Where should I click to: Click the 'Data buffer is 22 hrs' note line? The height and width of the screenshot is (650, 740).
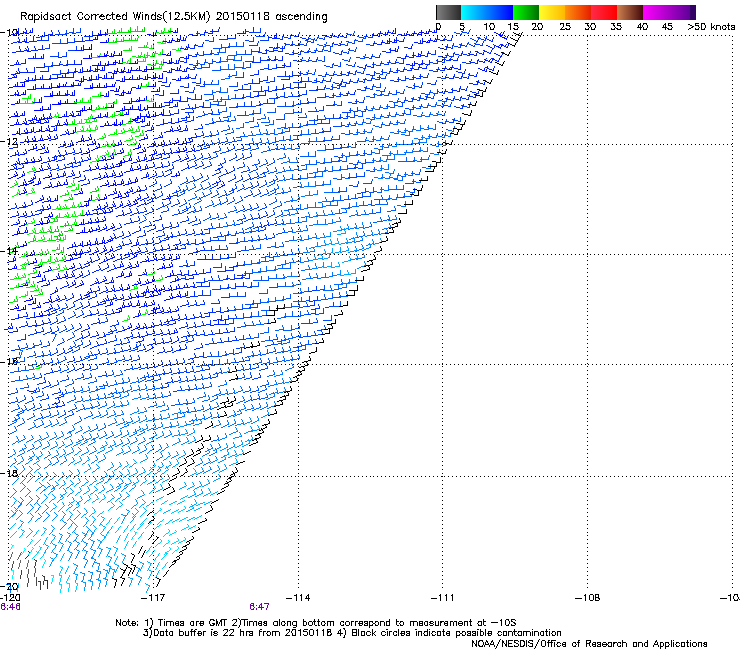click(352, 633)
